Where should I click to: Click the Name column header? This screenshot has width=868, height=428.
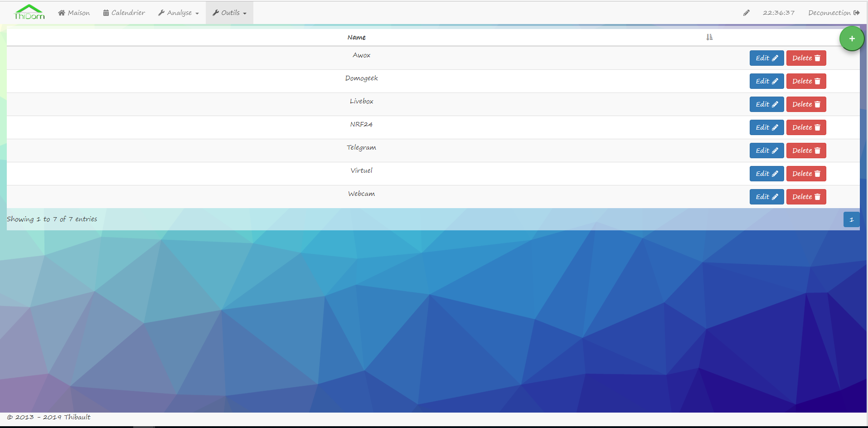tap(357, 37)
